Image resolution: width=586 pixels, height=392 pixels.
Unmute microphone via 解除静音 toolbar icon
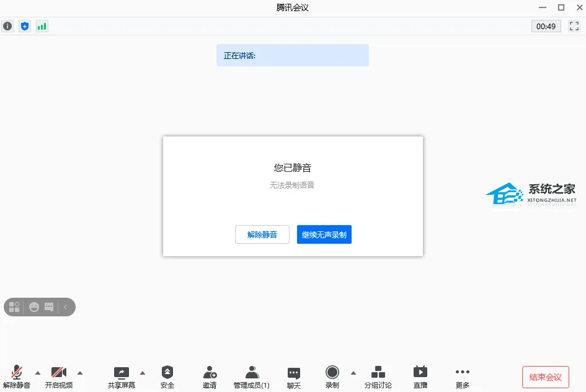(x=17, y=377)
